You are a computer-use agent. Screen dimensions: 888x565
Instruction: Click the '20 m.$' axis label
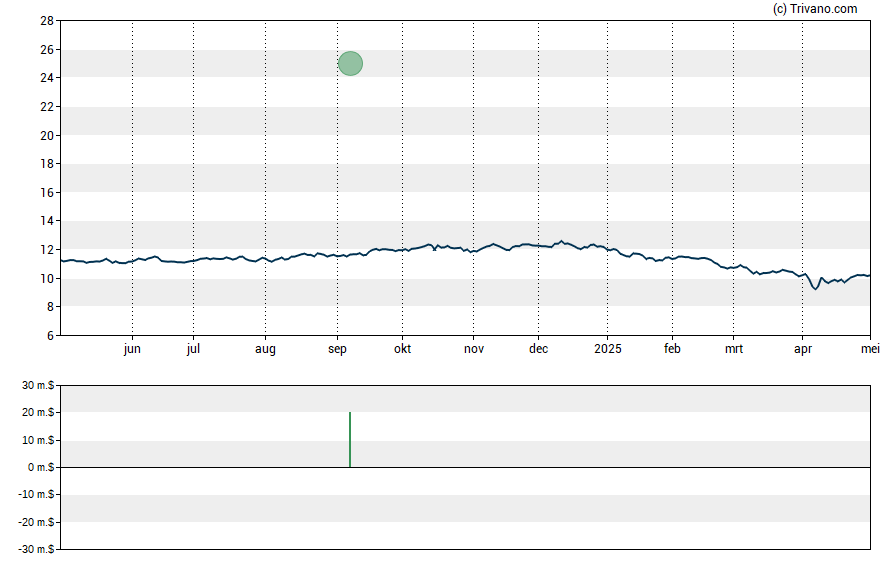point(38,413)
